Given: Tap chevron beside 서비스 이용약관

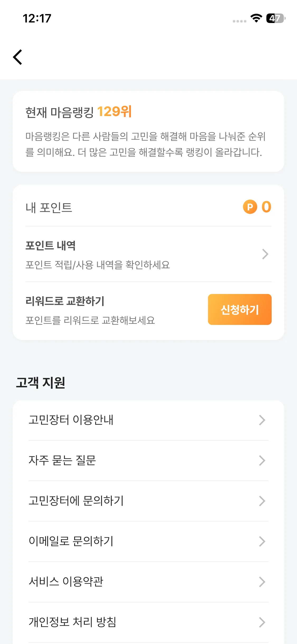Looking at the screenshot, I should pos(262,582).
